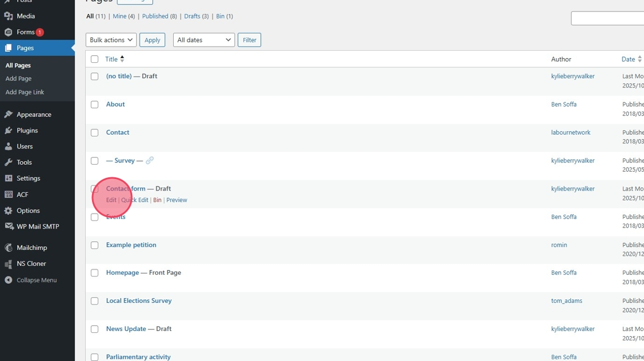Check the Contact page row checkbox
Screen dimensions: 644x361
pyautogui.click(x=94, y=133)
